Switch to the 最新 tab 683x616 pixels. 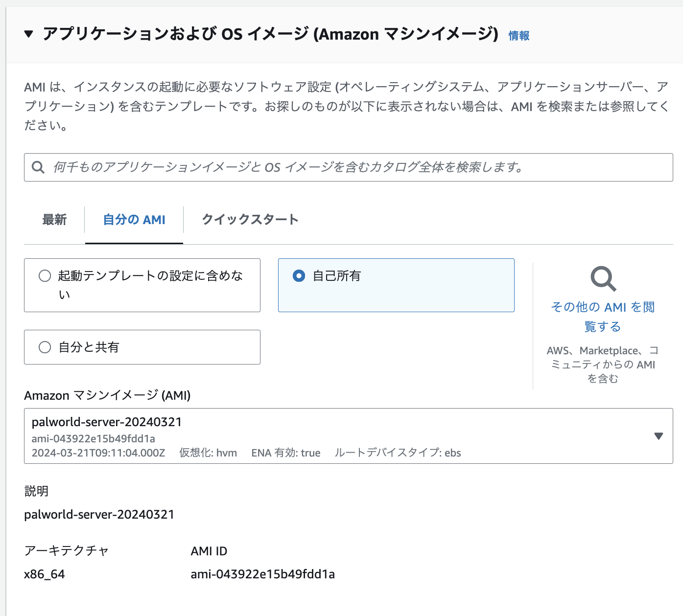[54, 220]
